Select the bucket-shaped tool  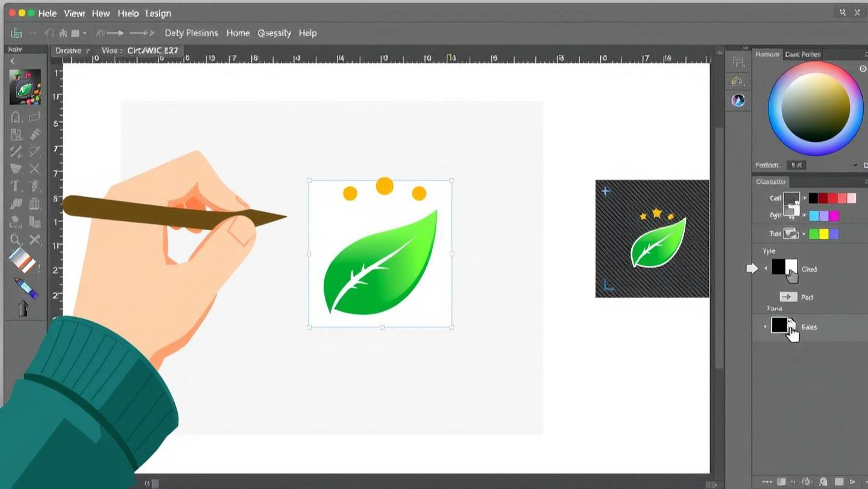click(x=16, y=169)
